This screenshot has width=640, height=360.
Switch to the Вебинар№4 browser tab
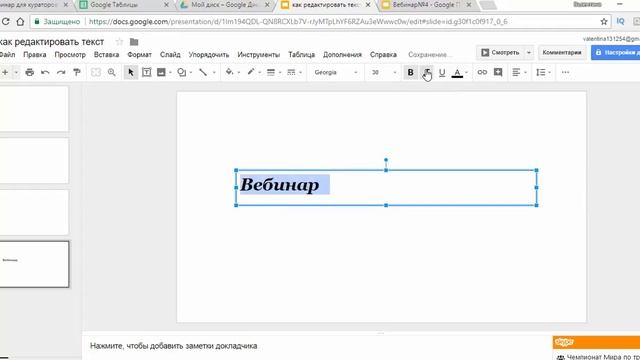pyautogui.click(x=426, y=5)
